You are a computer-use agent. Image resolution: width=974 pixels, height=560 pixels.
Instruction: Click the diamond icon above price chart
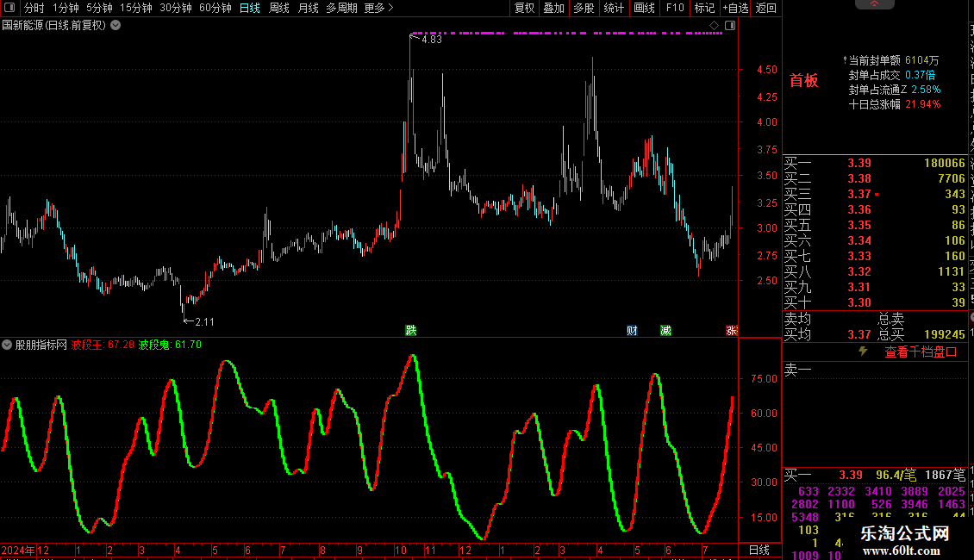(714, 26)
